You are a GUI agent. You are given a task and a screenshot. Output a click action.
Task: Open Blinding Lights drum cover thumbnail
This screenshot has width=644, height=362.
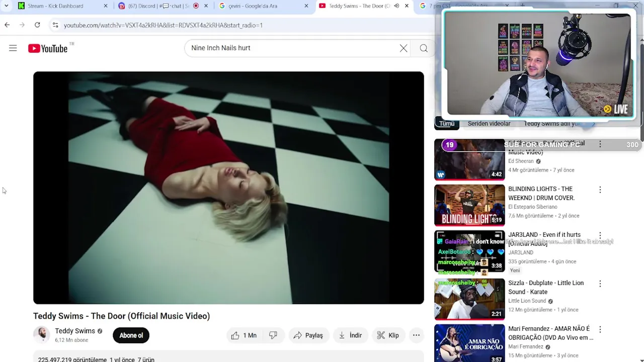pos(469,205)
